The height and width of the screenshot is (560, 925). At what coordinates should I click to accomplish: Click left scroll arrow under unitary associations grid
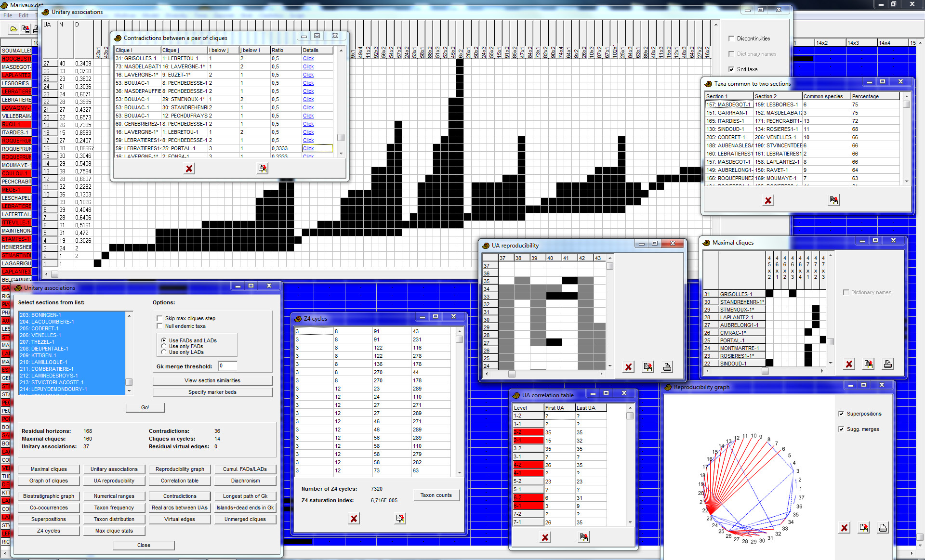[x=46, y=274]
